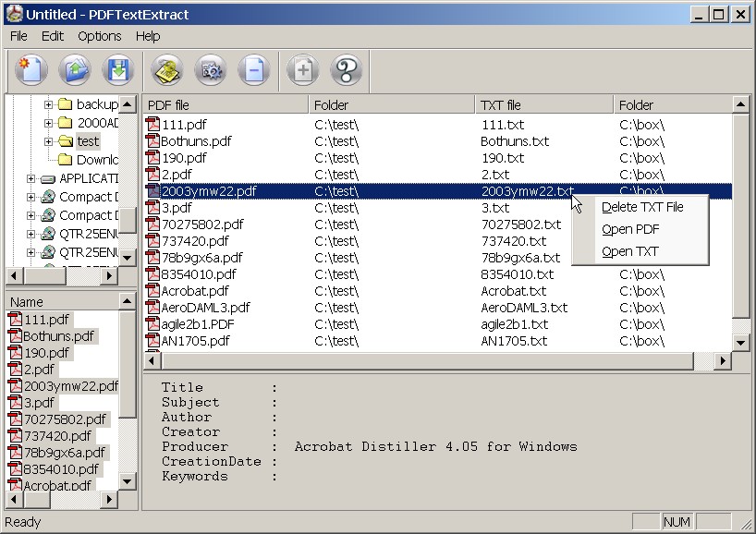
Task: Open settings via the gear toolbar icon
Action: tap(211, 70)
